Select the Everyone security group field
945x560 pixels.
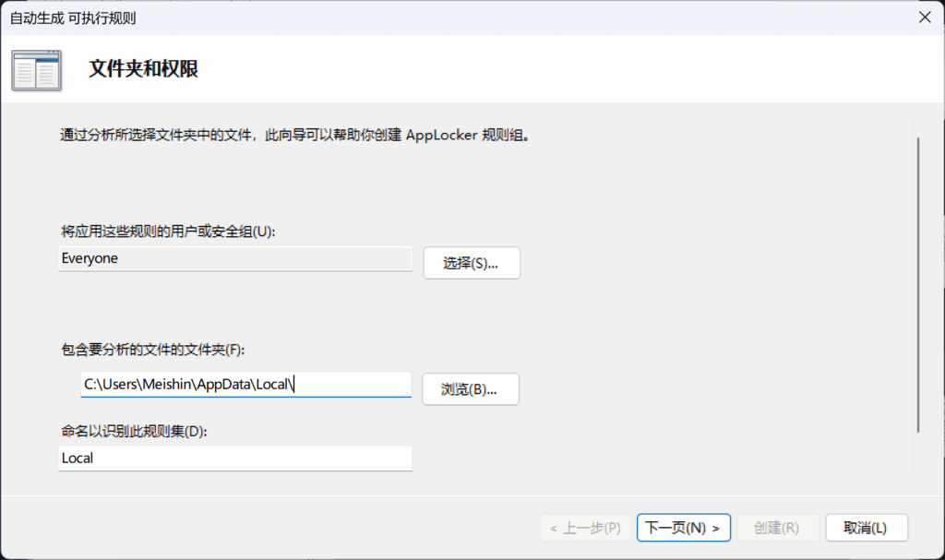[x=234, y=258]
